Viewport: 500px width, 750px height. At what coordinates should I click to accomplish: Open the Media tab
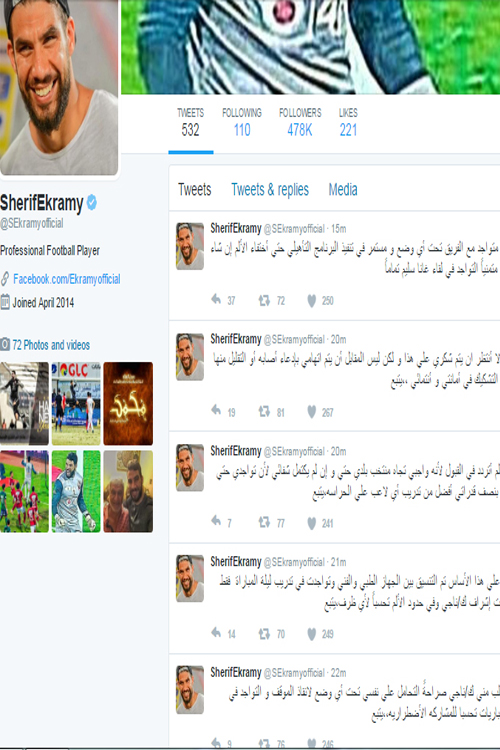click(x=343, y=189)
